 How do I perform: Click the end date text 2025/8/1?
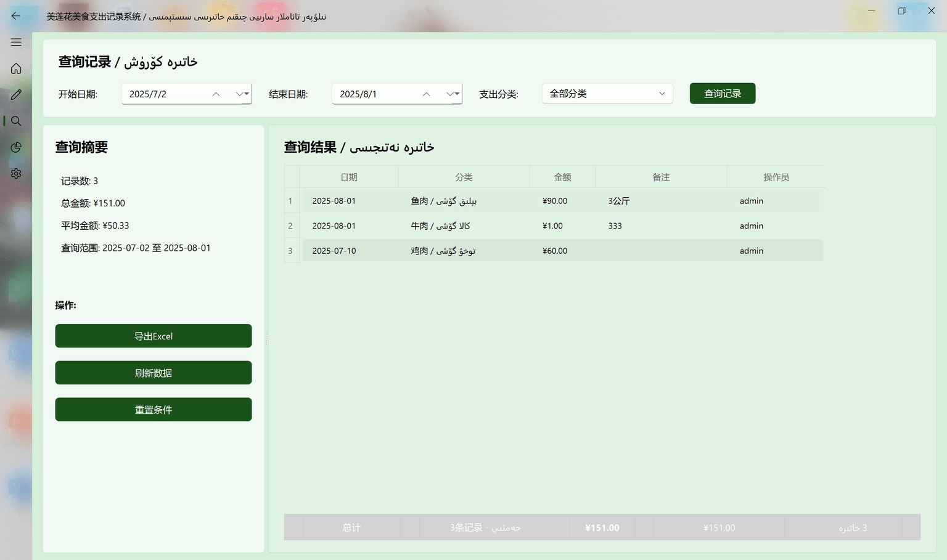(x=358, y=94)
